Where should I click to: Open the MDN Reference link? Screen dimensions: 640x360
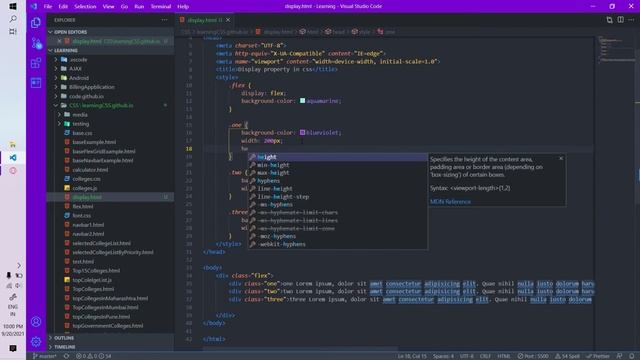[x=450, y=202]
